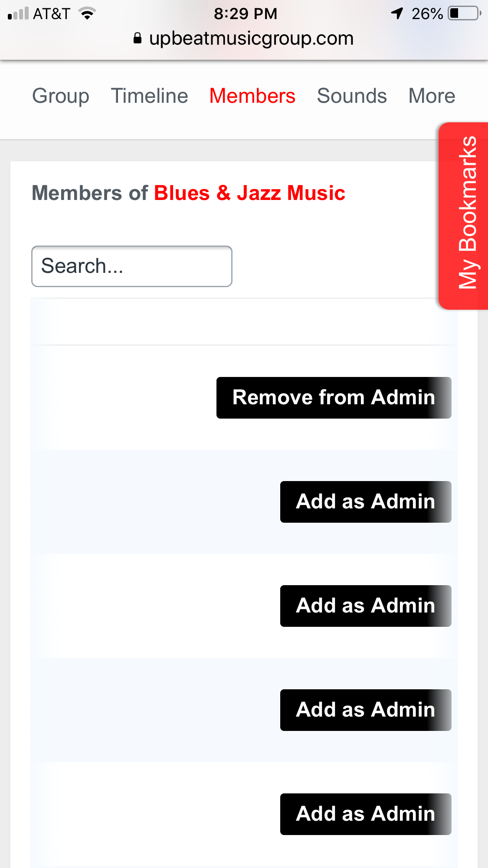The height and width of the screenshot is (868, 488).
Task: Tap the Wi-Fi status icon
Action: click(x=87, y=14)
